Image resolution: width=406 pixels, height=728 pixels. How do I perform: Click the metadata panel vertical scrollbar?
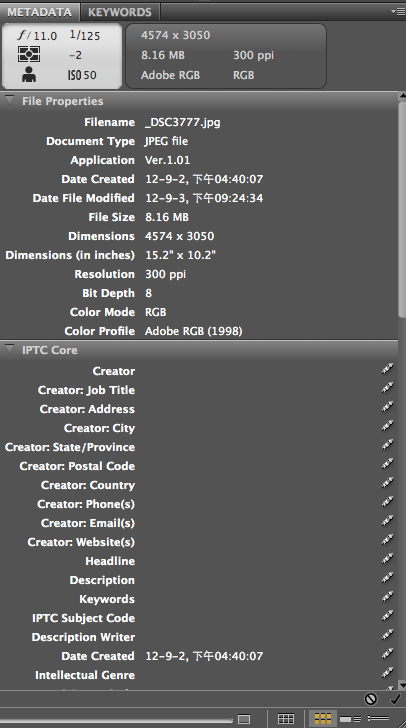click(x=402, y=390)
